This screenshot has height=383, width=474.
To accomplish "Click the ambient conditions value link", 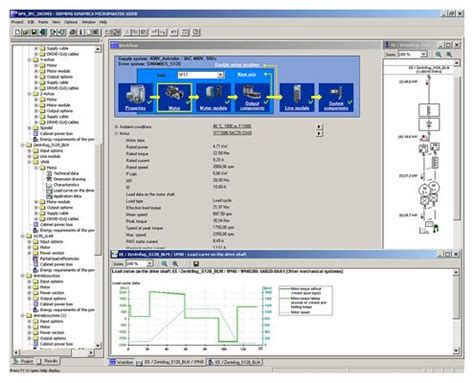I will point(232,126).
